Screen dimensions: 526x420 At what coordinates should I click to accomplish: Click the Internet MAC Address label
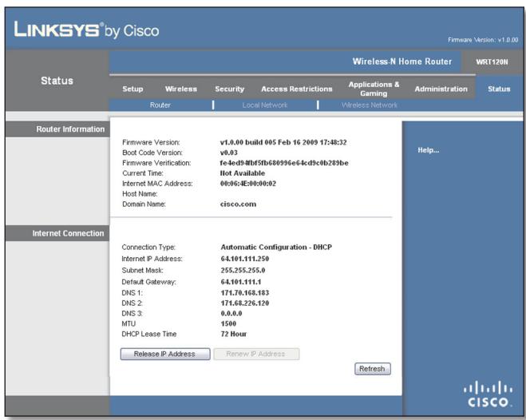click(157, 184)
